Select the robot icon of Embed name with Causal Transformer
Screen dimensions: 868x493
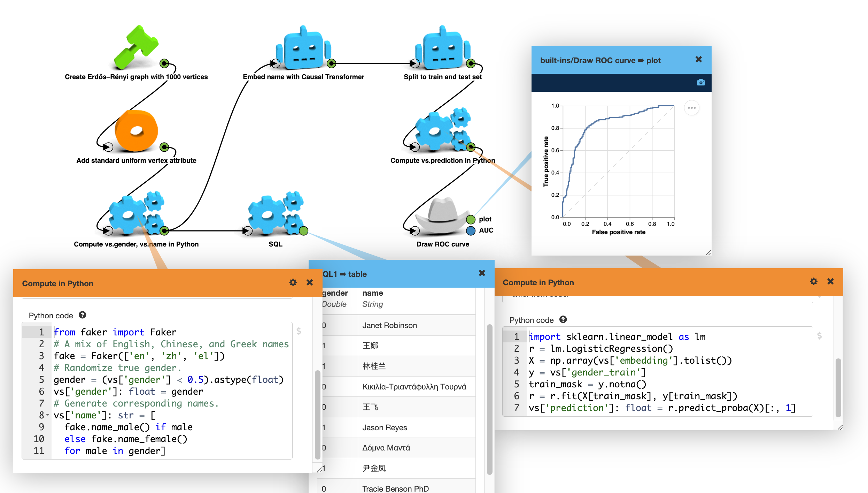tap(303, 47)
